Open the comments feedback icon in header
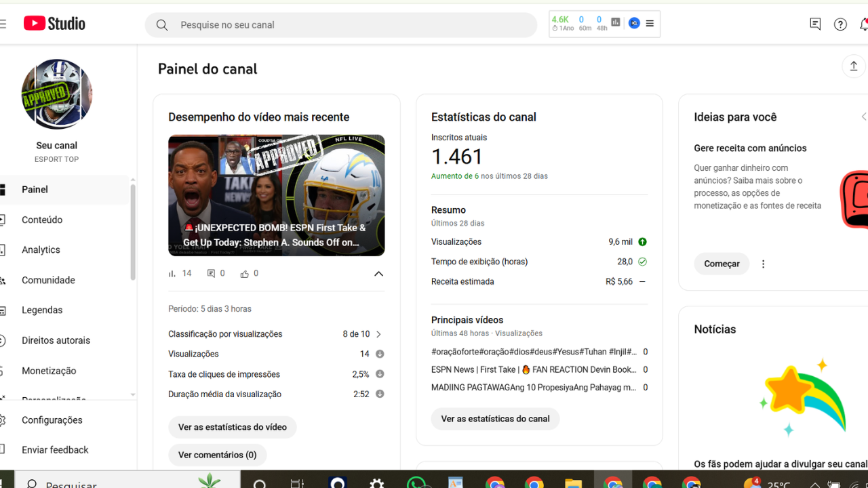The height and width of the screenshot is (488, 868). click(x=815, y=24)
